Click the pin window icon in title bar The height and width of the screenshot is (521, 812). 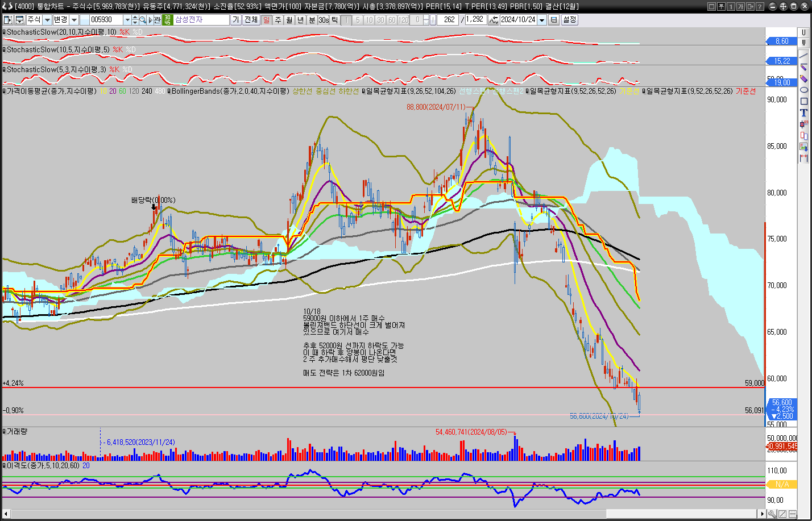pos(720,6)
